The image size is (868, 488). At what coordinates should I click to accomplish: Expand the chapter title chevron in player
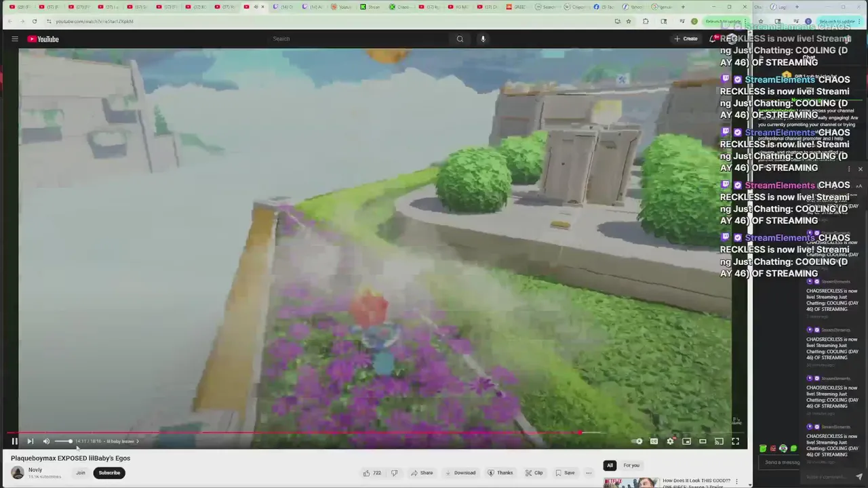tap(138, 441)
